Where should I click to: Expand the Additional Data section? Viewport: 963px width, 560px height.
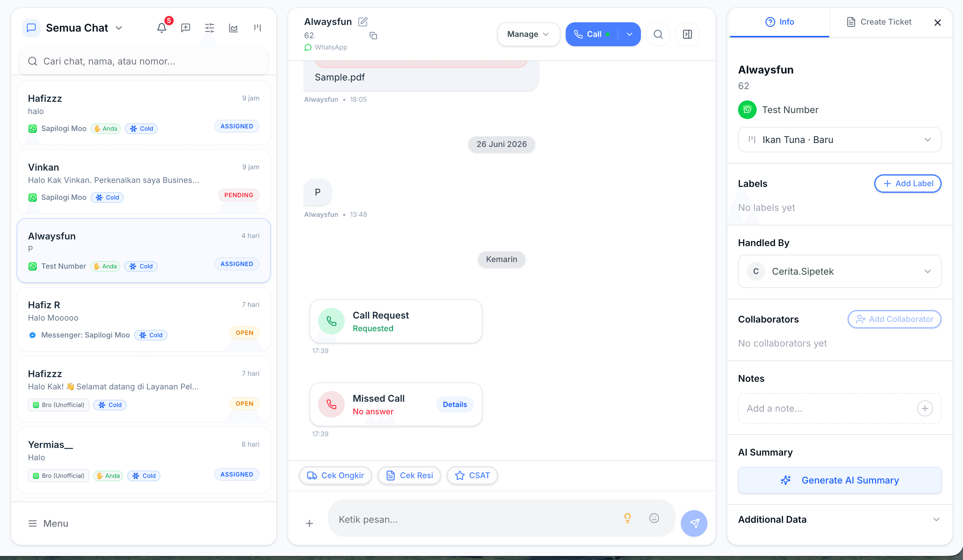[840, 519]
